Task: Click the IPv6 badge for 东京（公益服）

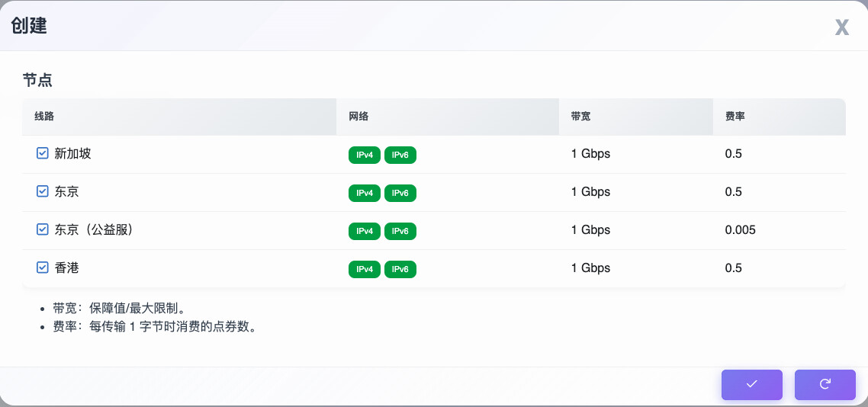Action: tap(400, 231)
